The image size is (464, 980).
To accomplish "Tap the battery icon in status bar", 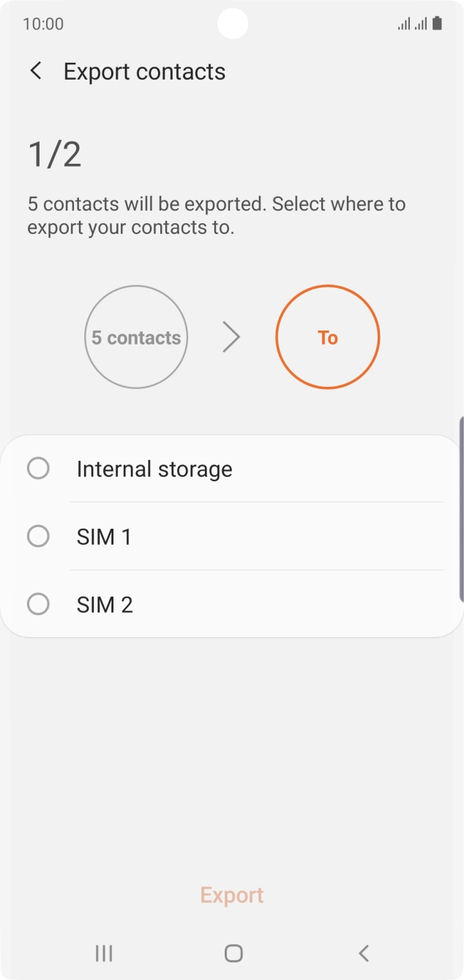I will (x=436, y=23).
